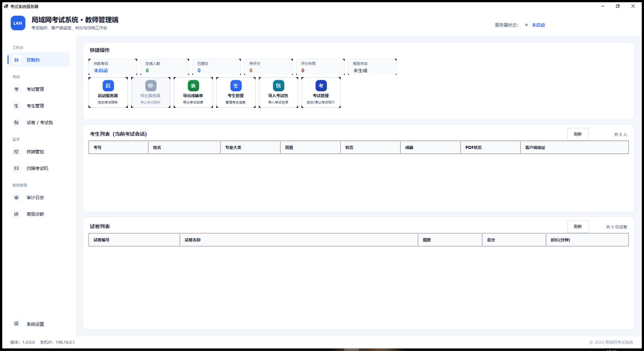Click the 待评分 count card

[x=268, y=67]
